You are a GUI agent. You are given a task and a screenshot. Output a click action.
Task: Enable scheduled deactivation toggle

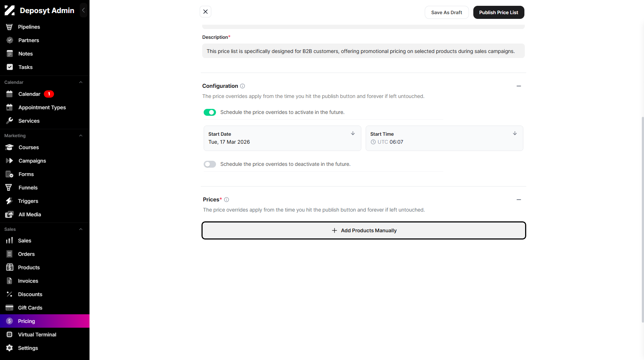(210, 164)
